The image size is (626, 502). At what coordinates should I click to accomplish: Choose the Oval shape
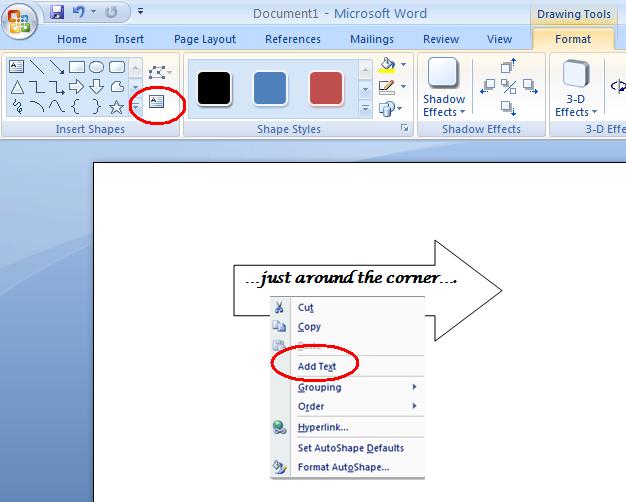[96, 67]
